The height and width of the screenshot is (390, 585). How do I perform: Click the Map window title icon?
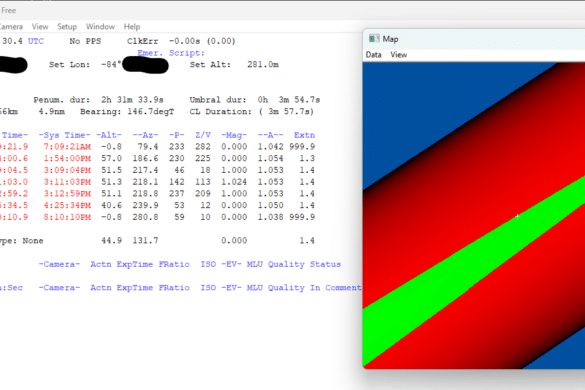coord(374,38)
